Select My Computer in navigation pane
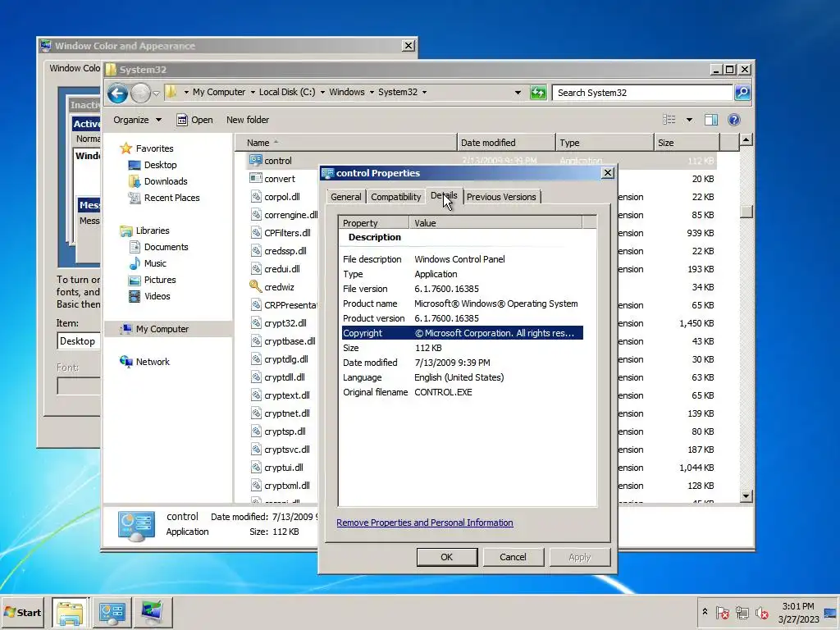This screenshot has height=630, width=840. tap(162, 329)
